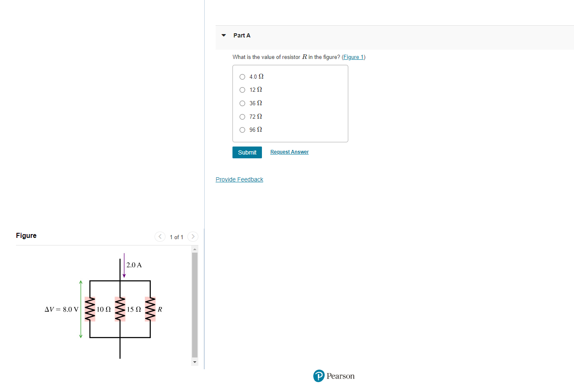Click the figure panel vertical scrollbar thumb

click(x=195, y=305)
